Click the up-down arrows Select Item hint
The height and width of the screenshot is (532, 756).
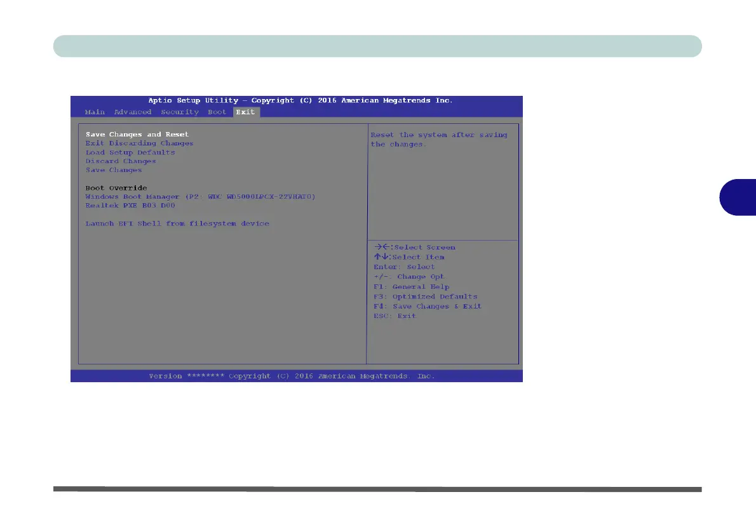click(409, 257)
